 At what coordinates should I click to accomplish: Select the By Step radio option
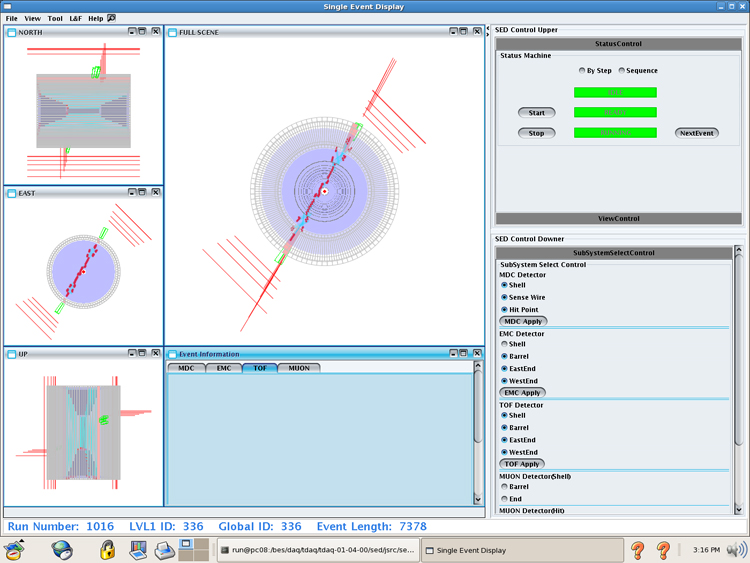pos(583,71)
